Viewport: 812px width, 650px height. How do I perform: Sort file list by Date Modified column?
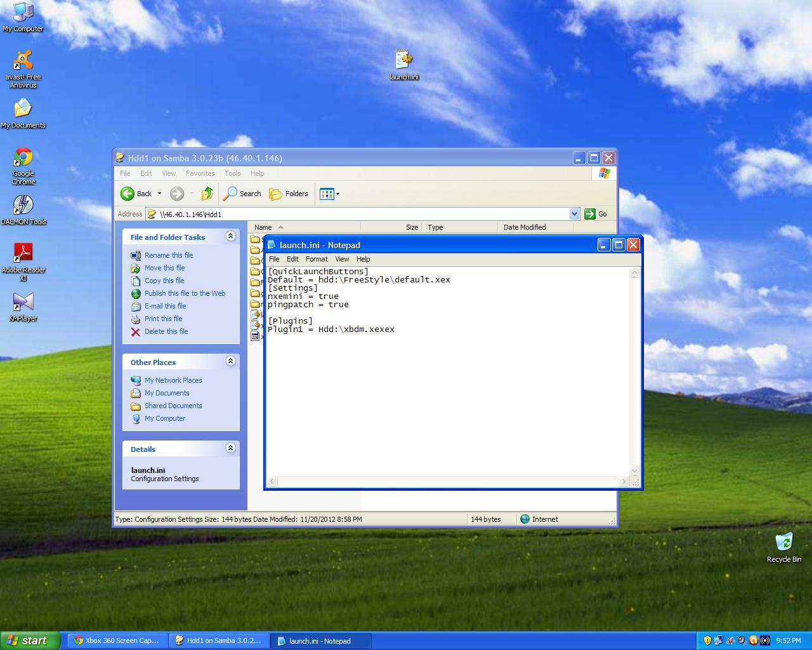tap(536, 227)
